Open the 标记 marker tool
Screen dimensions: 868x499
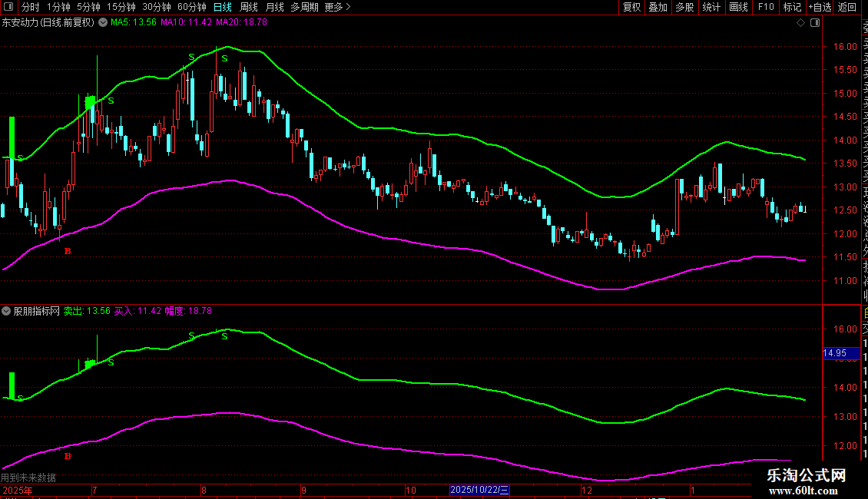tap(792, 7)
